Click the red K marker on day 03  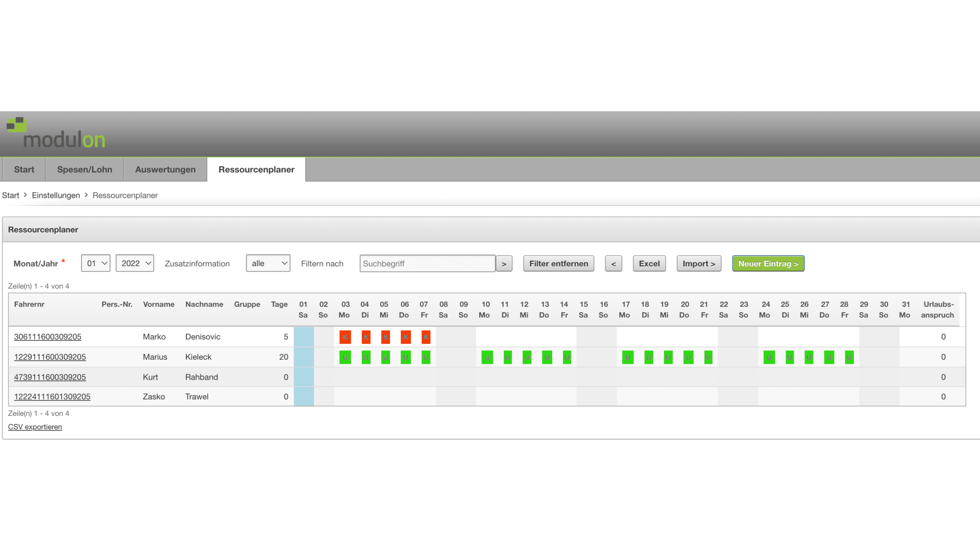(x=345, y=337)
